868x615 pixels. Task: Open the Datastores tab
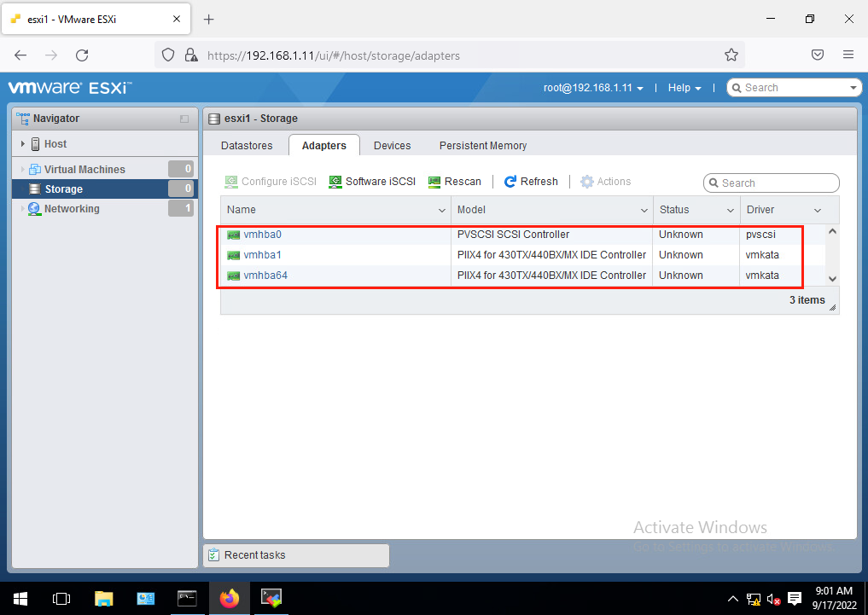coord(246,145)
